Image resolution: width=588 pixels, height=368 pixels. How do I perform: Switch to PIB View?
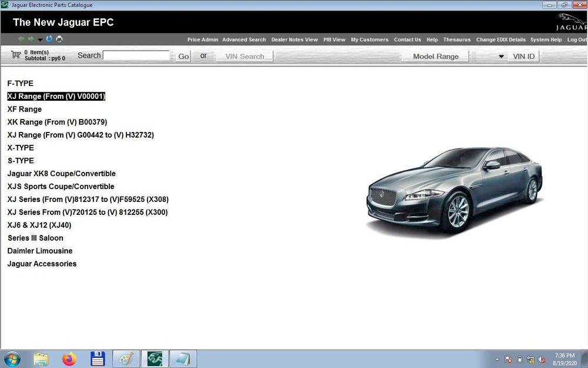pyautogui.click(x=334, y=39)
